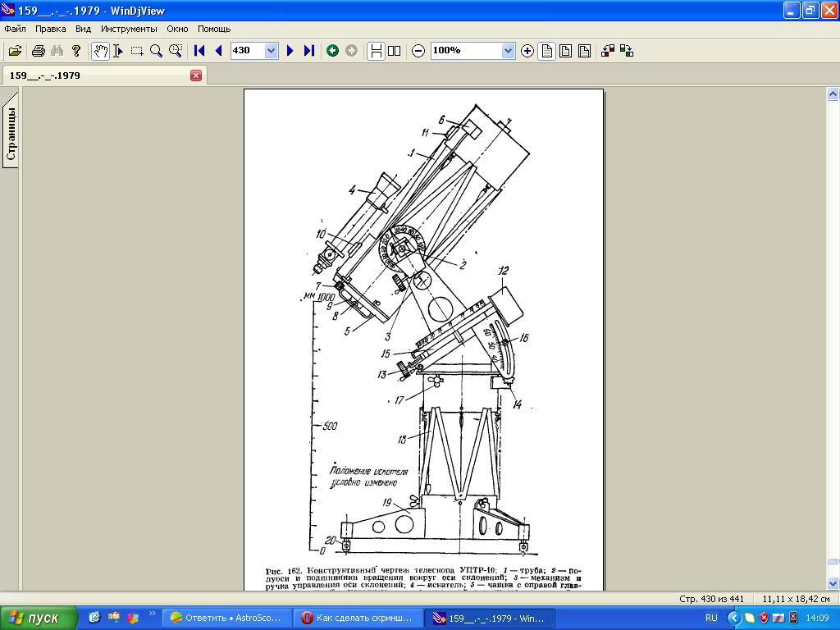The height and width of the screenshot is (630, 840).
Task: Jump to the first page
Action: [x=199, y=51]
